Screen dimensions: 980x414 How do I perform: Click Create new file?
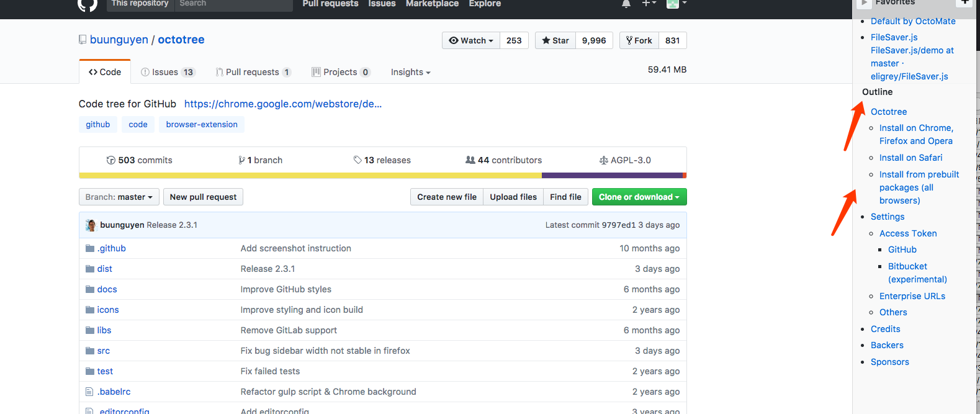(447, 197)
